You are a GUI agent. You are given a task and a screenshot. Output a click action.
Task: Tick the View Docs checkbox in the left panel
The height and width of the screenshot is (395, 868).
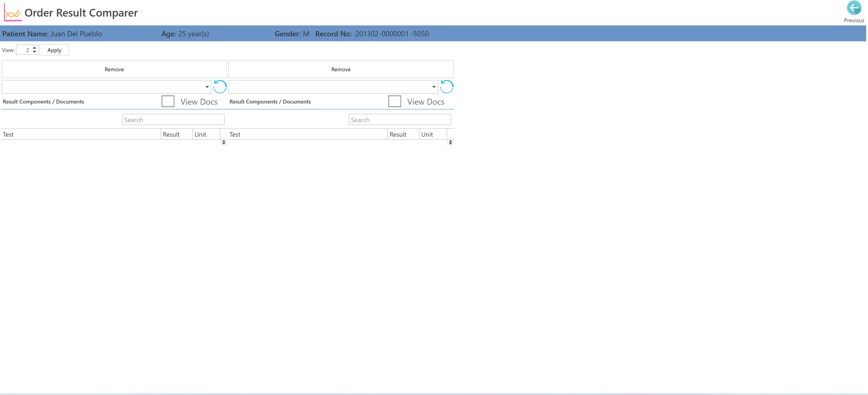[168, 101]
